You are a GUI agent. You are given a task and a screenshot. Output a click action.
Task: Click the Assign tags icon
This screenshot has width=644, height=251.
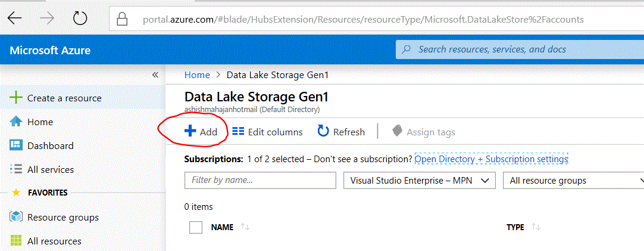pyautogui.click(x=397, y=132)
